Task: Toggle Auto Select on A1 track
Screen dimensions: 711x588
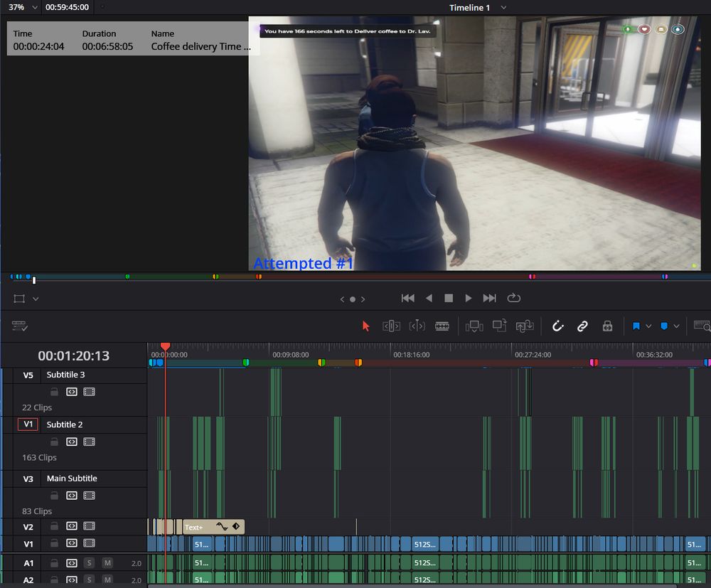Action: [72, 563]
